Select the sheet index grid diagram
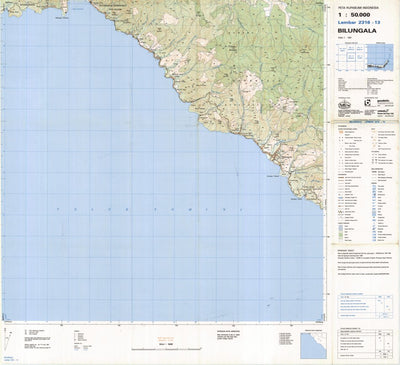The height and width of the screenshot is (365, 400). pyautogui.click(x=351, y=57)
